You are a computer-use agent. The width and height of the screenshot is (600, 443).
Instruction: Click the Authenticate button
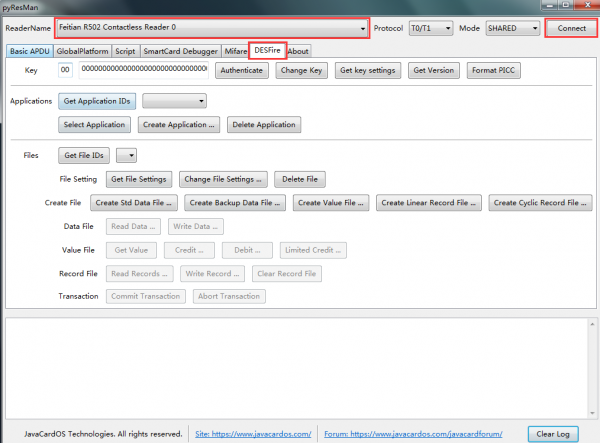[x=241, y=70]
